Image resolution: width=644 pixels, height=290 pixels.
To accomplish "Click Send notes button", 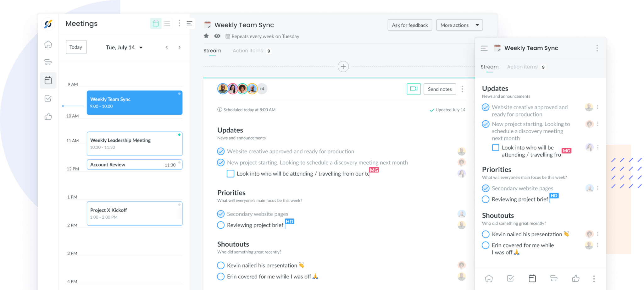I will (440, 89).
